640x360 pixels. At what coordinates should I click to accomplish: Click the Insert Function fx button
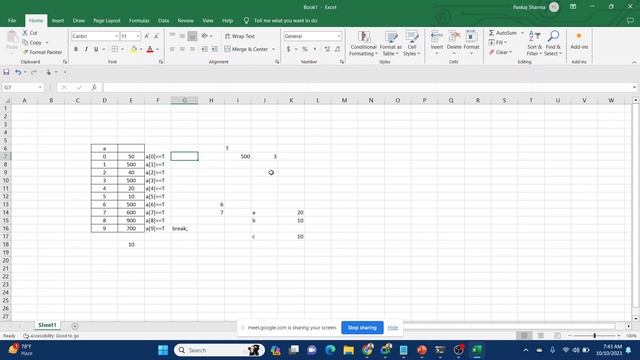tap(94, 87)
